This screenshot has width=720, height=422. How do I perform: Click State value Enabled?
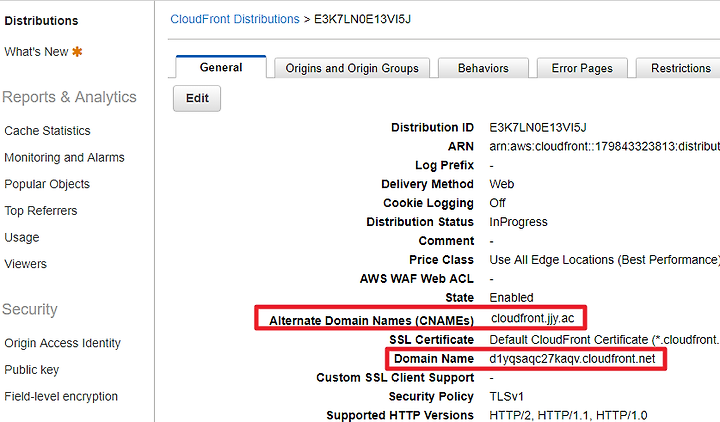511,298
